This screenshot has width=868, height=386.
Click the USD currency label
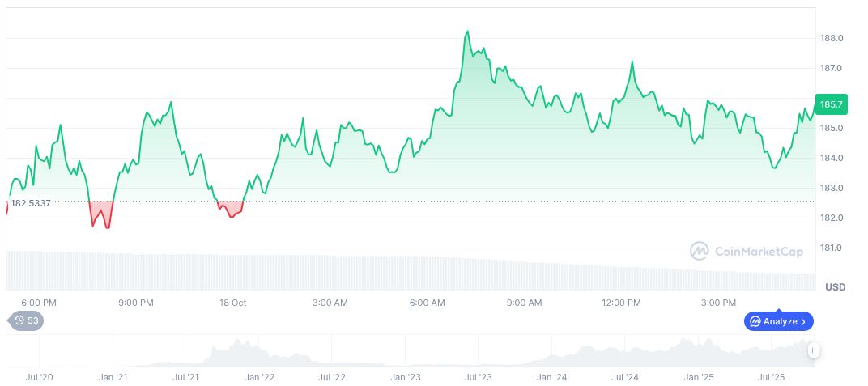coord(835,287)
